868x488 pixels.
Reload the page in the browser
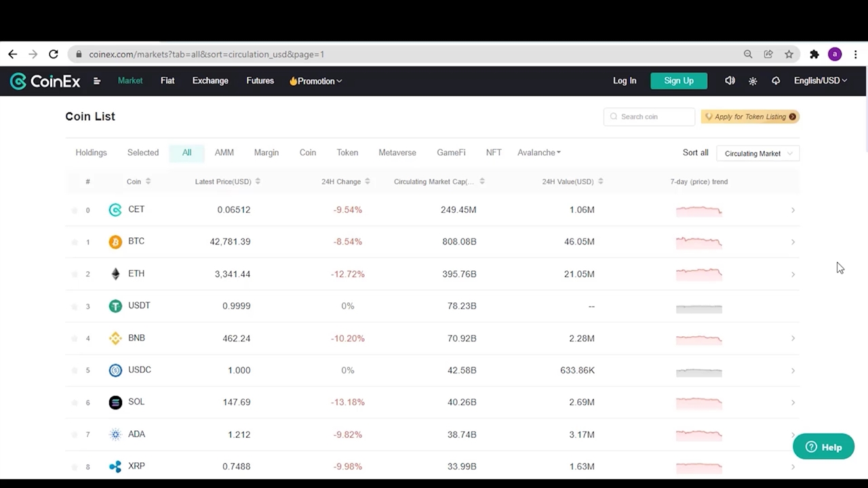[x=54, y=54]
